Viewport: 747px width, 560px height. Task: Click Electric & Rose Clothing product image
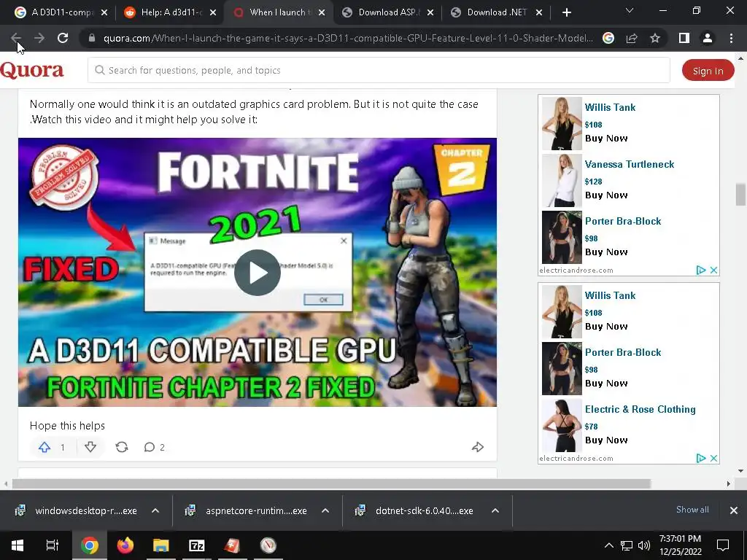(x=562, y=426)
